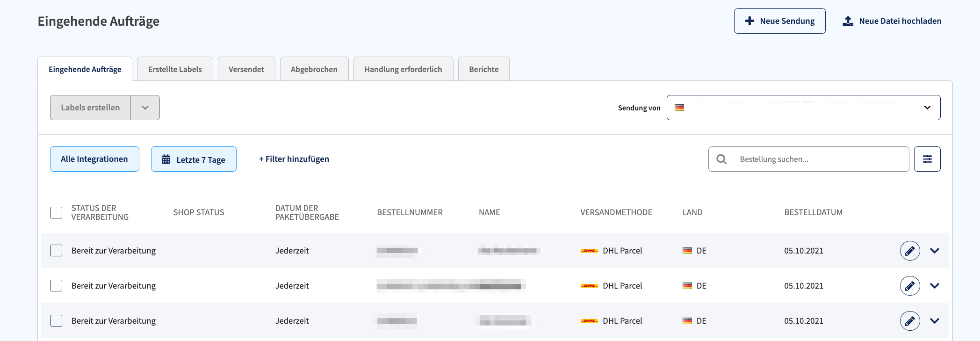Viewport: 980px width, 341px height.
Task: Tick the checkbox of the third order row
Action: 56,321
